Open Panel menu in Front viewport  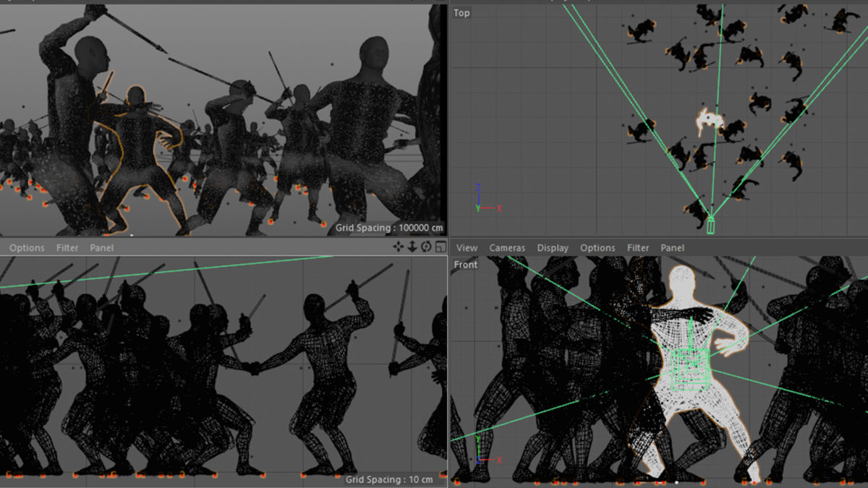click(x=673, y=248)
